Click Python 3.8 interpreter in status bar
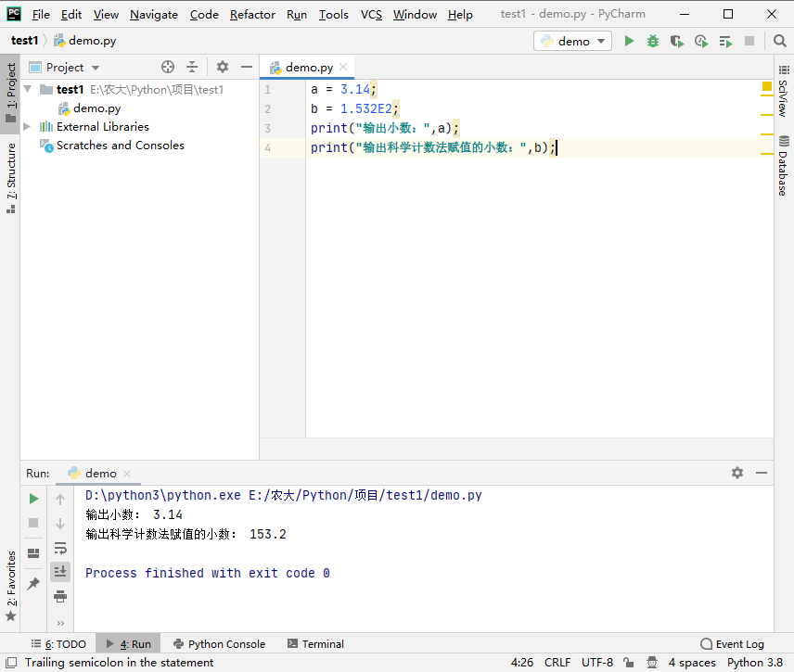This screenshot has width=794, height=672. [755, 663]
